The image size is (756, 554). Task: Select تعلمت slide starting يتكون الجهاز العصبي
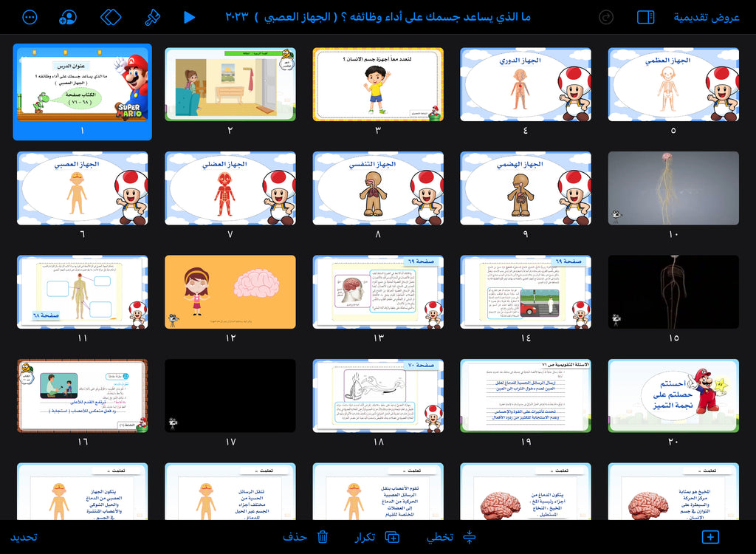[83, 491]
